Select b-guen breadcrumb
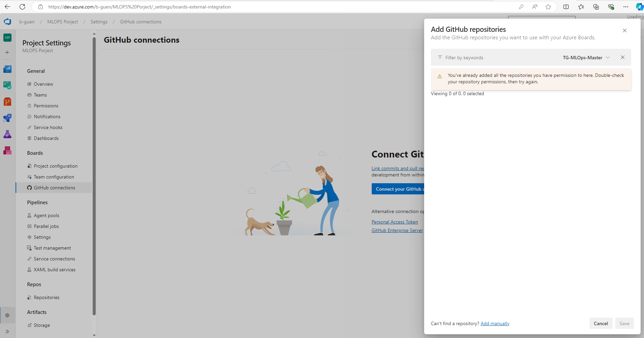 [x=27, y=22]
